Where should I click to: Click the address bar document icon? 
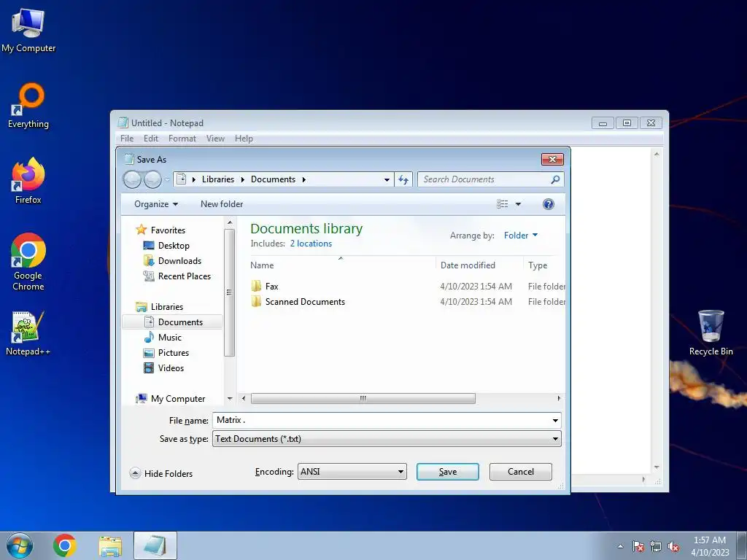pos(181,179)
